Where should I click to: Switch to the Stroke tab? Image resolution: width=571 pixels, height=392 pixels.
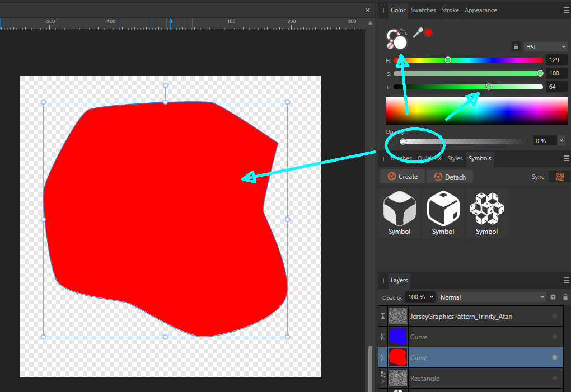click(x=450, y=10)
